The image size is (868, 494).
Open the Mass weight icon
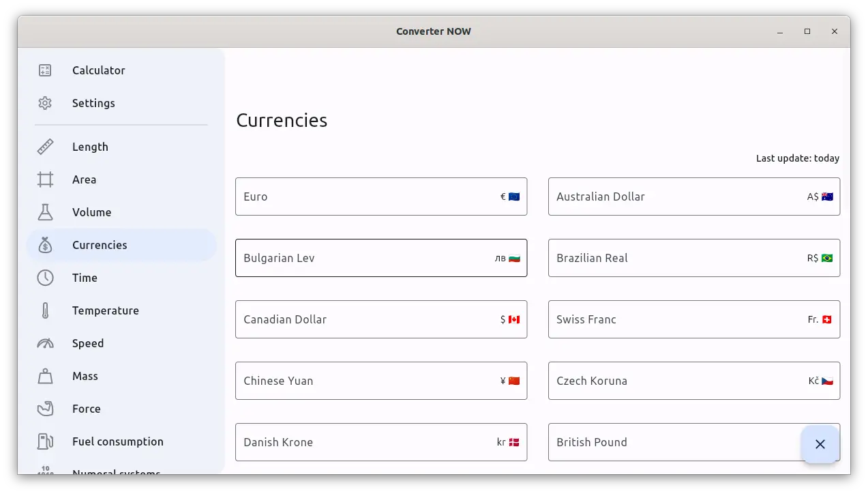[45, 376]
